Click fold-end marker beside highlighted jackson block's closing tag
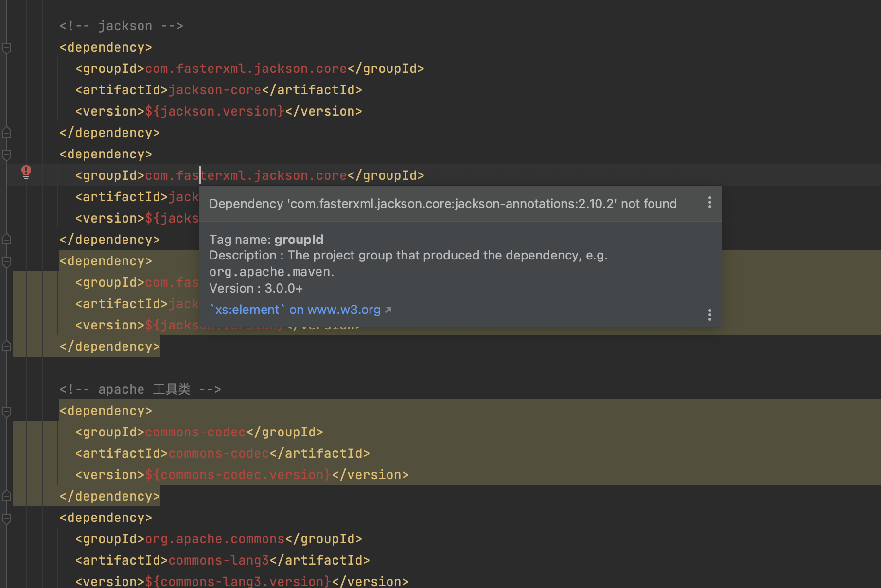Viewport: 881px width, 588px height. (x=7, y=346)
